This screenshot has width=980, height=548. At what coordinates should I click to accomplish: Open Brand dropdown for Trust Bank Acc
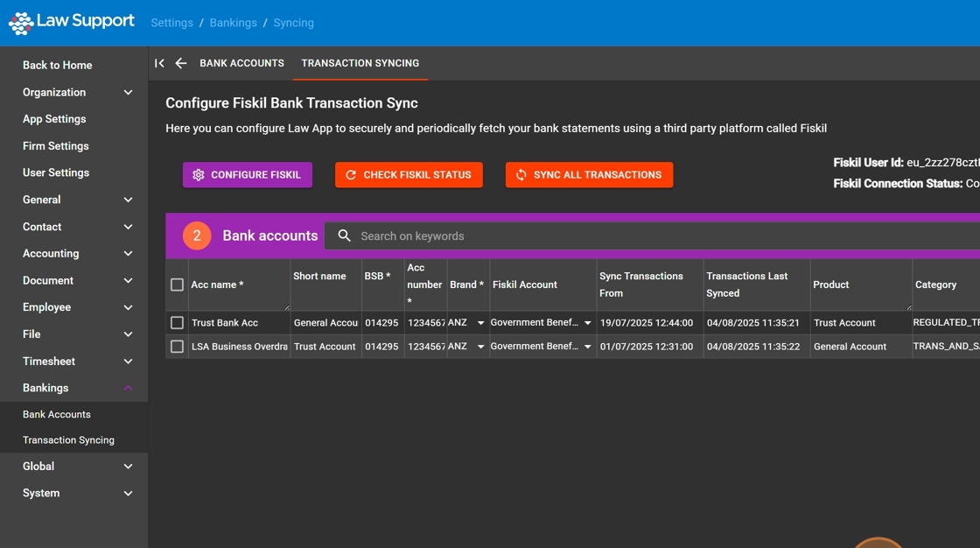pyautogui.click(x=480, y=323)
